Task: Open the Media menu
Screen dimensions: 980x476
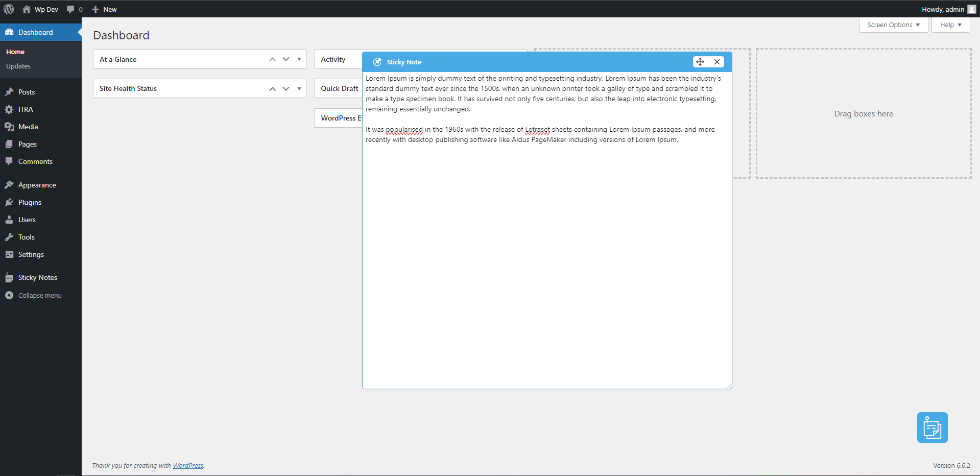Action: pyautogui.click(x=28, y=127)
